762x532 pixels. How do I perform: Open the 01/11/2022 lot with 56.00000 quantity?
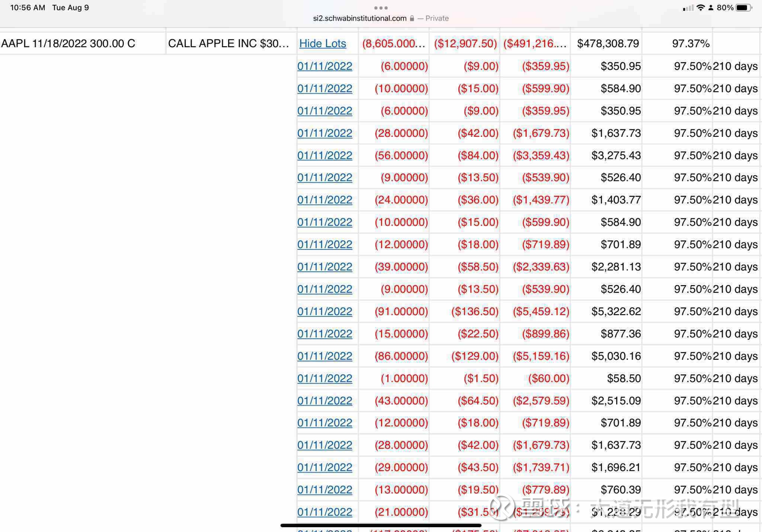point(324,155)
